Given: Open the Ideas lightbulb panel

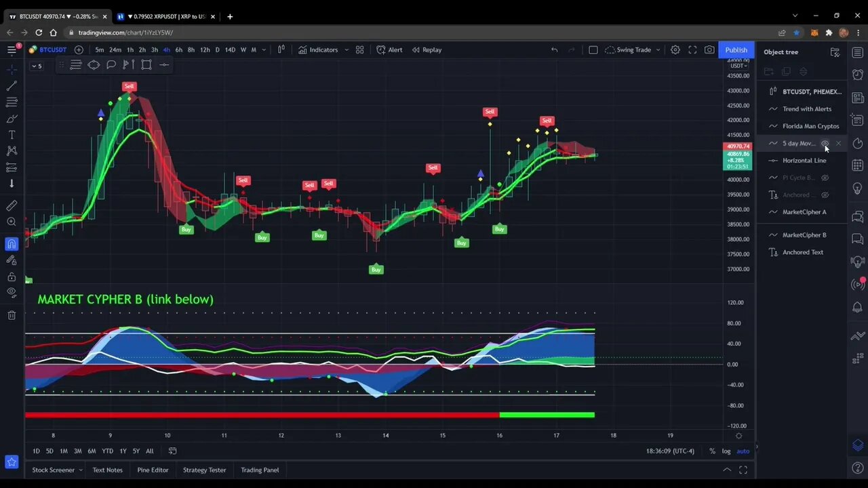Looking at the screenshot, I should tap(858, 188).
